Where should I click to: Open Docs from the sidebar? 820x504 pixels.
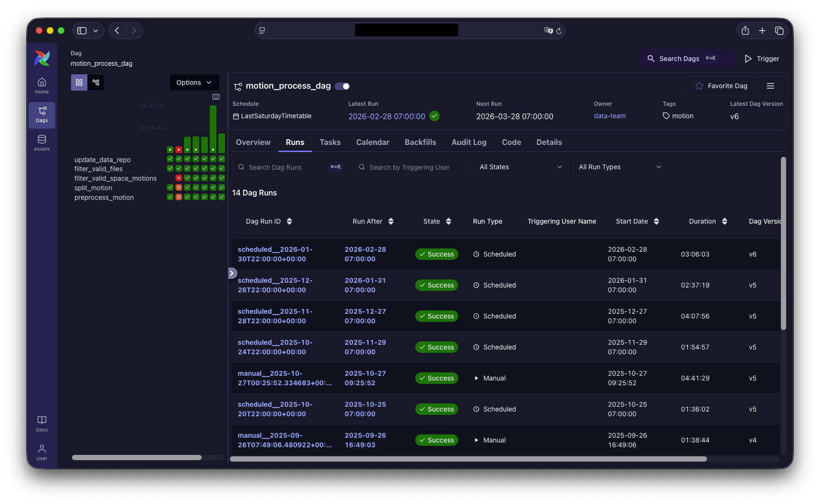point(42,423)
